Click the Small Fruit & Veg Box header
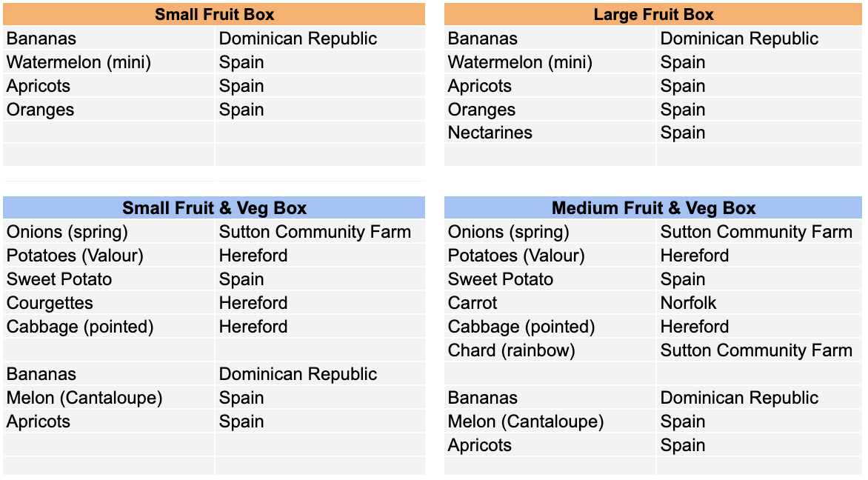This screenshot has width=868, height=480. (214, 207)
